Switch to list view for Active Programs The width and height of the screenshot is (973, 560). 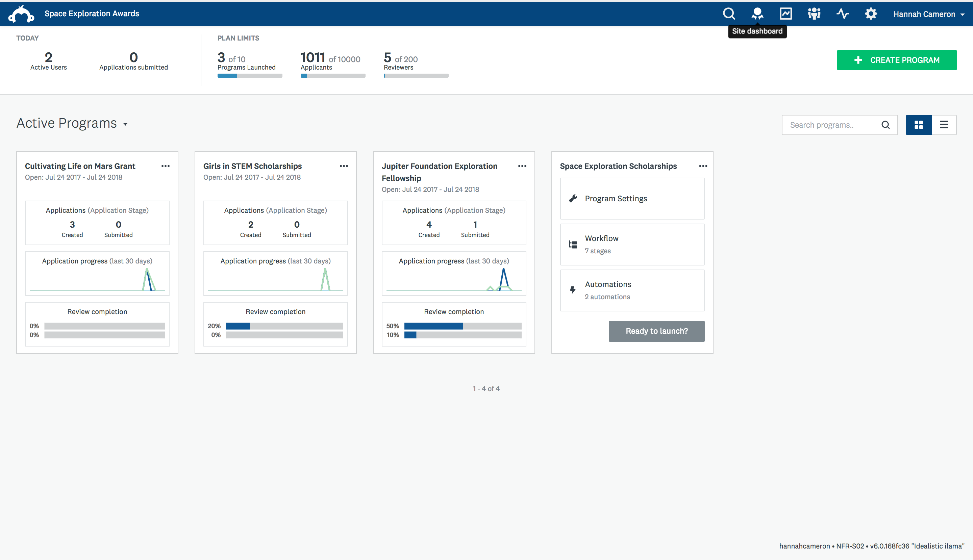(945, 125)
